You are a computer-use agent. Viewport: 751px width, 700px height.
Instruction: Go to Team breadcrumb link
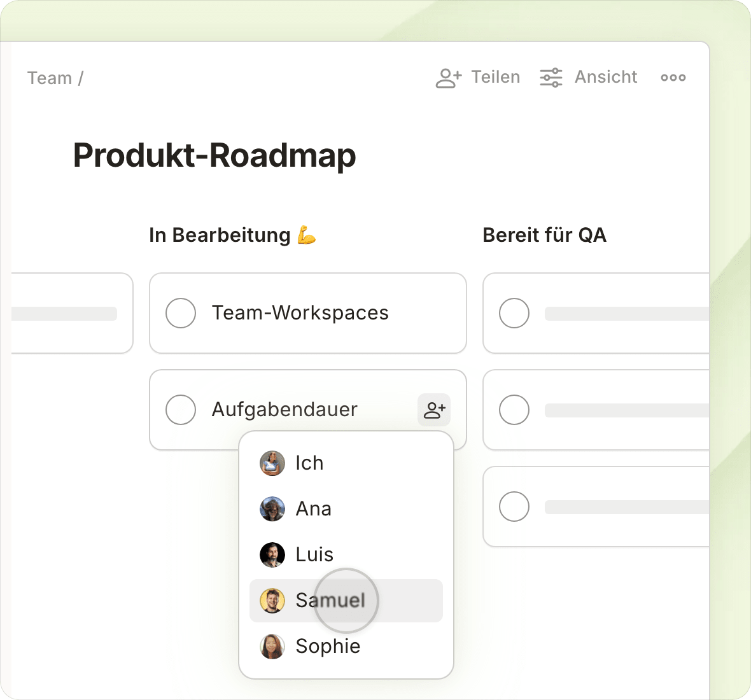(x=50, y=78)
